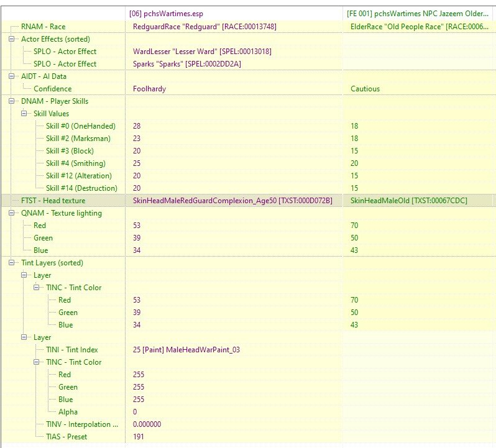The image size is (496, 448).
Task: Collapse TINC - Tint Color above the Alpha row
Action: (x=37, y=362)
